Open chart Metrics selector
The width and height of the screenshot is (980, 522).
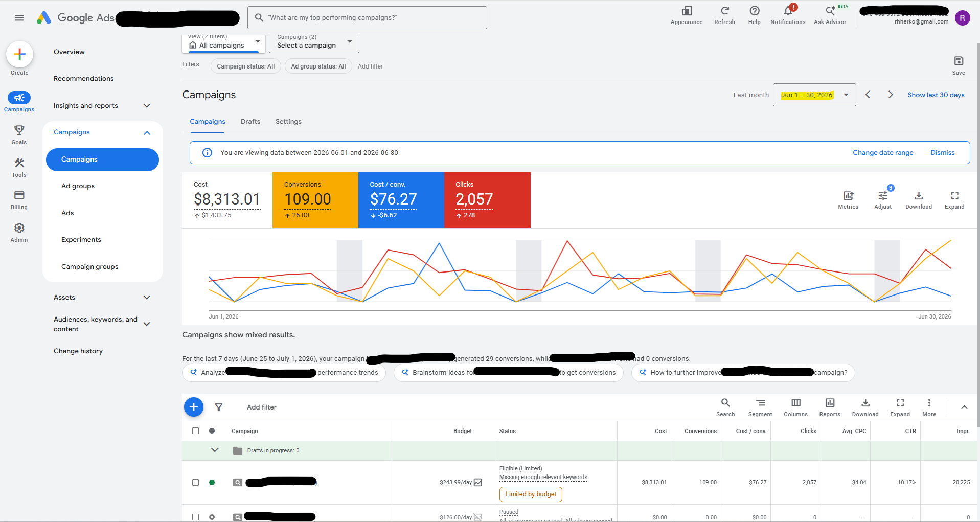coord(848,200)
